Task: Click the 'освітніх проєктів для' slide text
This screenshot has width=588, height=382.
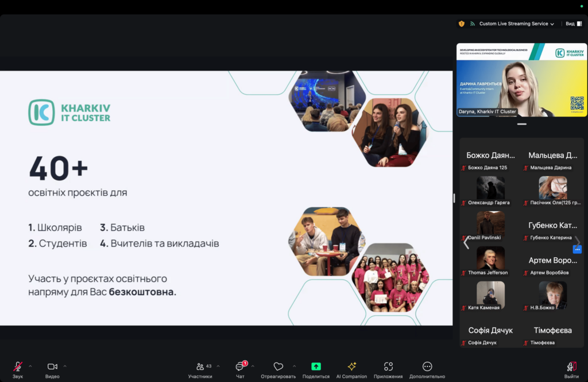Action: (x=78, y=192)
